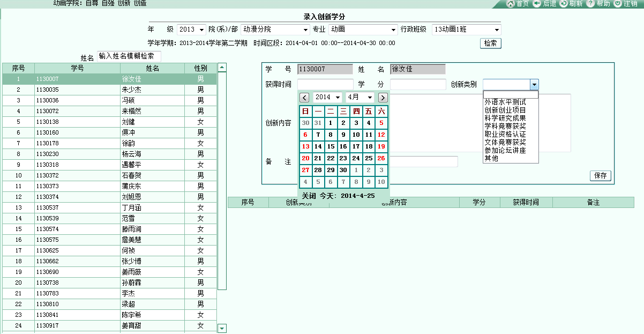Go to next month in calendar
The height and width of the screenshot is (334, 644).
coord(383,98)
